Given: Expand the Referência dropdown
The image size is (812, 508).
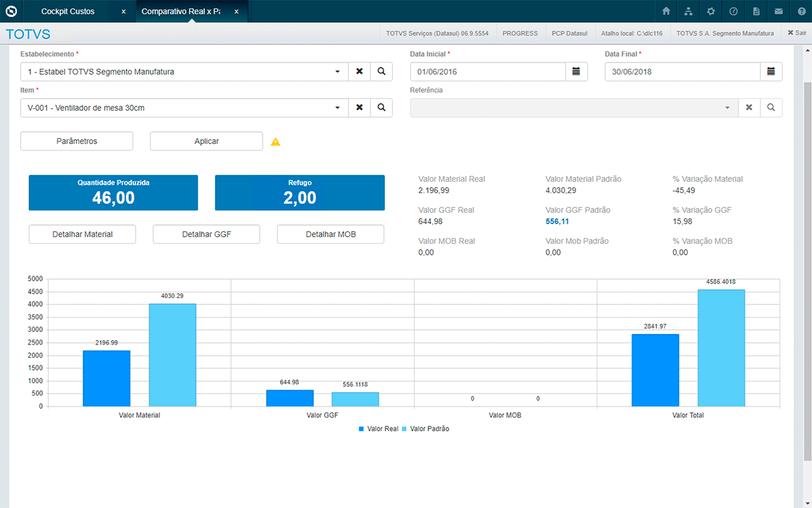Looking at the screenshot, I should point(727,108).
